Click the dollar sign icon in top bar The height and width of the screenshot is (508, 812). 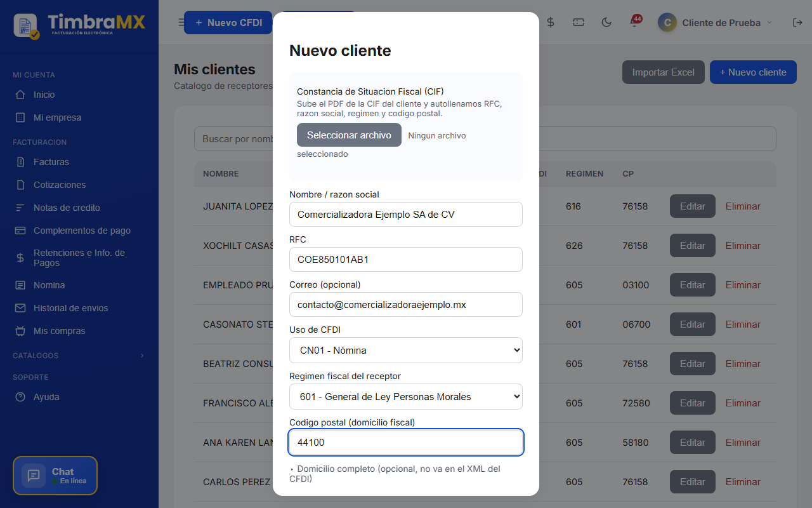point(551,22)
